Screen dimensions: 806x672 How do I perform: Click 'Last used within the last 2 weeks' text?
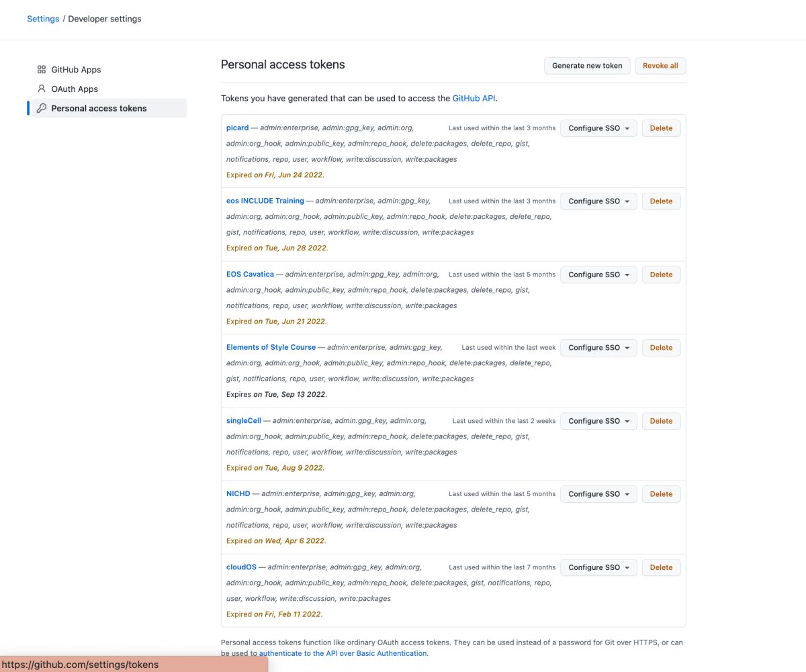[504, 421]
